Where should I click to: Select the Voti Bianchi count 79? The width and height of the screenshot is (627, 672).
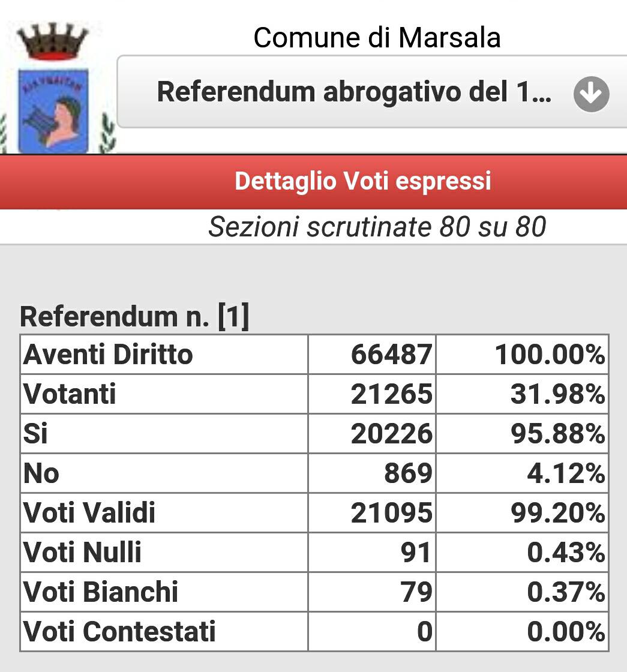pyautogui.click(x=416, y=592)
